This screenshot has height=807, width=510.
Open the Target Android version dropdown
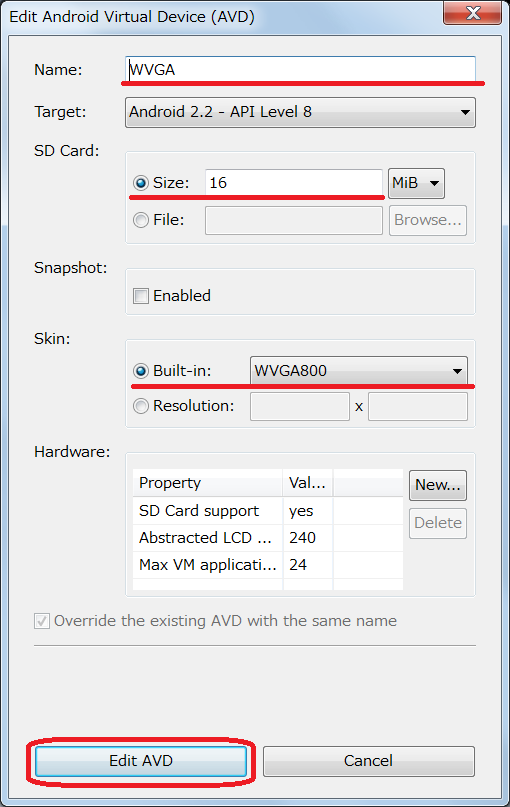tap(300, 112)
